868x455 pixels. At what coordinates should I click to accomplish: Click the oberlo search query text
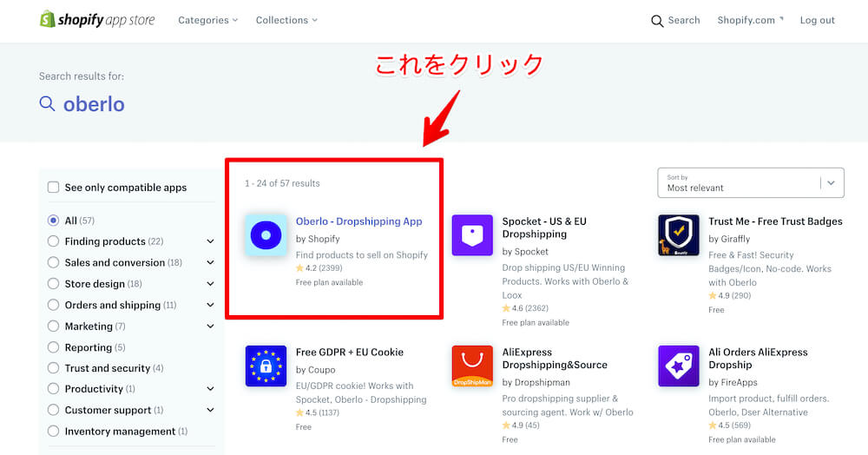click(94, 104)
